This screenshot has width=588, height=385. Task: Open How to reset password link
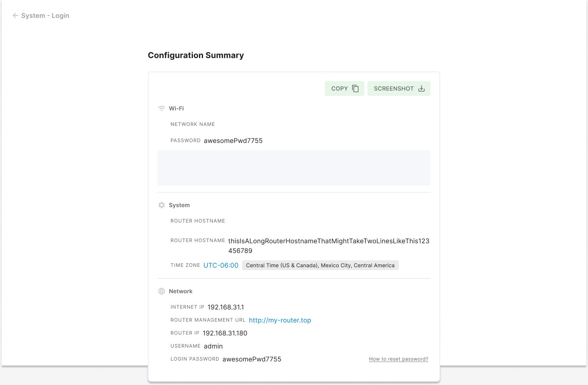point(398,359)
